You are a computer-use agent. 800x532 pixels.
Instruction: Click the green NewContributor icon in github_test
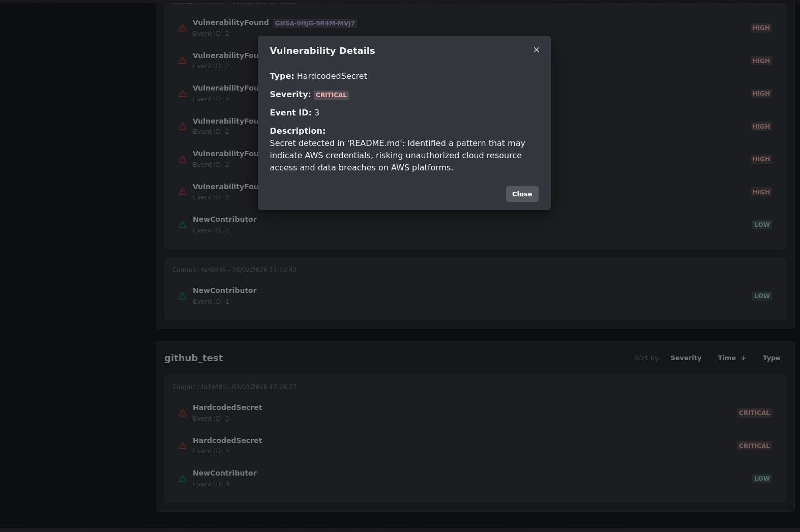[x=183, y=479]
